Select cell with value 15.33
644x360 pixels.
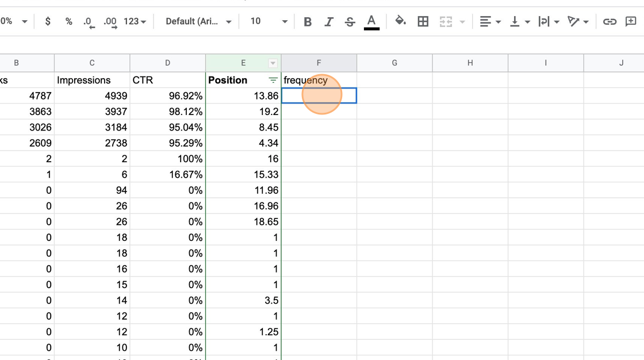[243, 174]
